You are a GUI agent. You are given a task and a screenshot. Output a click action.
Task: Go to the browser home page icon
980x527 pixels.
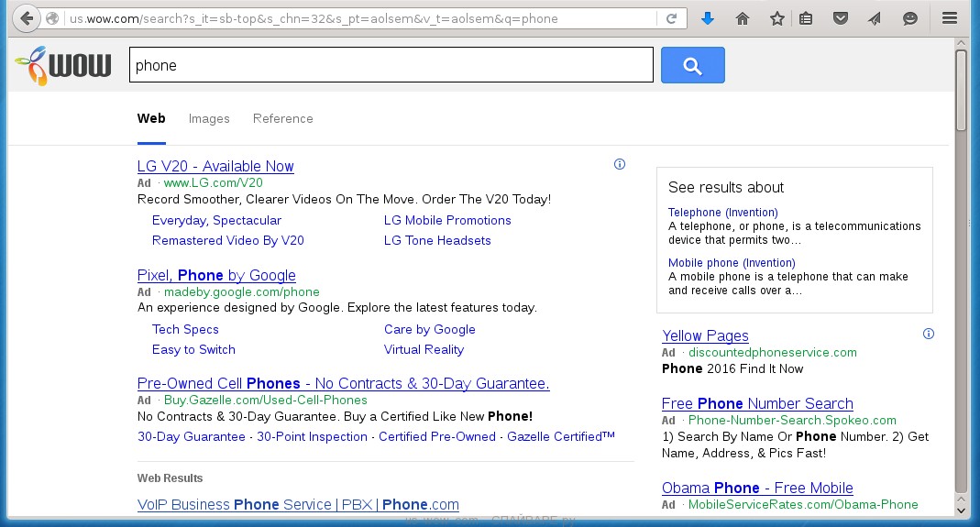pos(743,18)
